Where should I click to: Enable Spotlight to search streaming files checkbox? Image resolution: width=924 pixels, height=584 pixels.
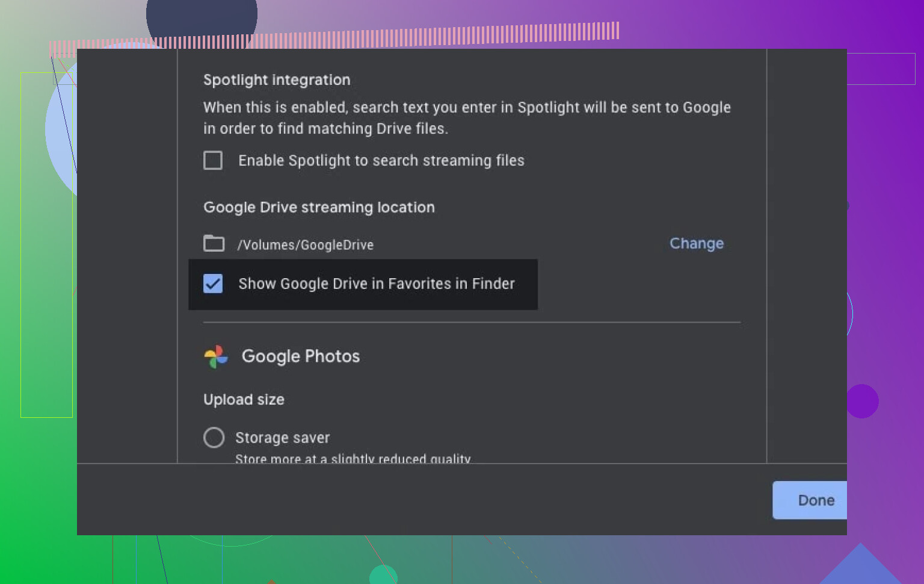pyautogui.click(x=213, y=160)
